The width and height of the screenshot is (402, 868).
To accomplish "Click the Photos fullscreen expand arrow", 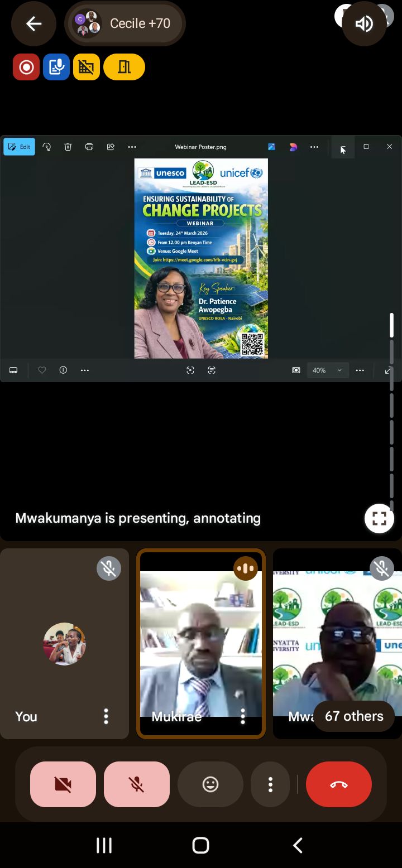I will coord(387,370).
